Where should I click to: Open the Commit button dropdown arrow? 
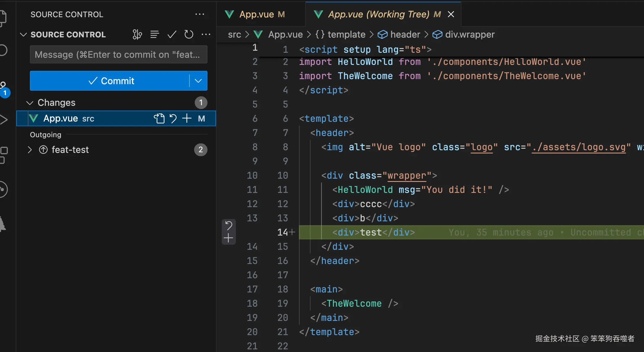point(198,81)
